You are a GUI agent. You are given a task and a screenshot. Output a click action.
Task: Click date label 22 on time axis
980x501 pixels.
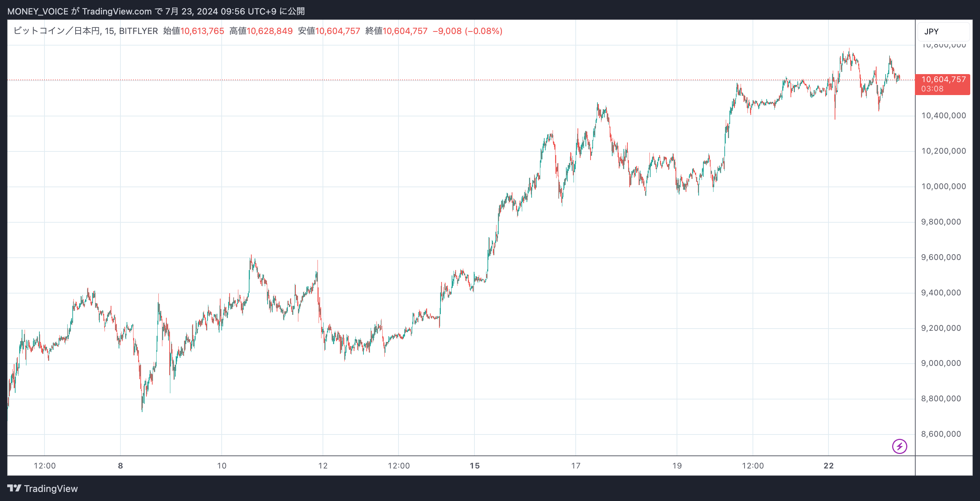[x=828, y=466]
